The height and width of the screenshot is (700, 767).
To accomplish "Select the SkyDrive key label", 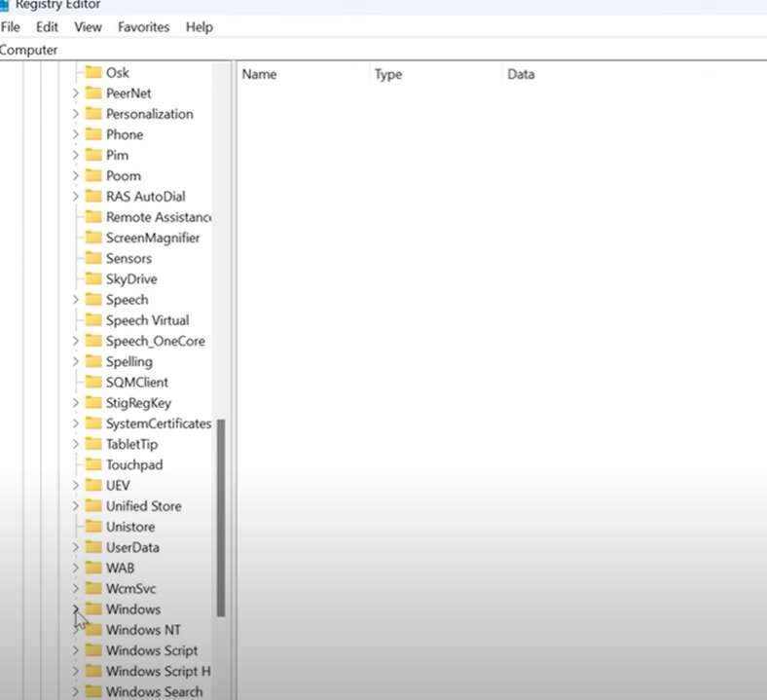I will pyautogui.click(x=131, y=278).
